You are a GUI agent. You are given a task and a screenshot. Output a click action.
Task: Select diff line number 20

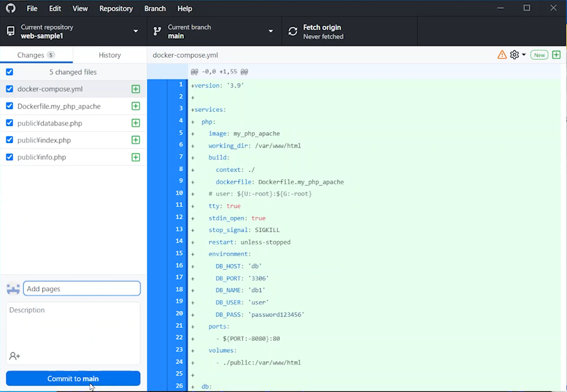(179, 313)
